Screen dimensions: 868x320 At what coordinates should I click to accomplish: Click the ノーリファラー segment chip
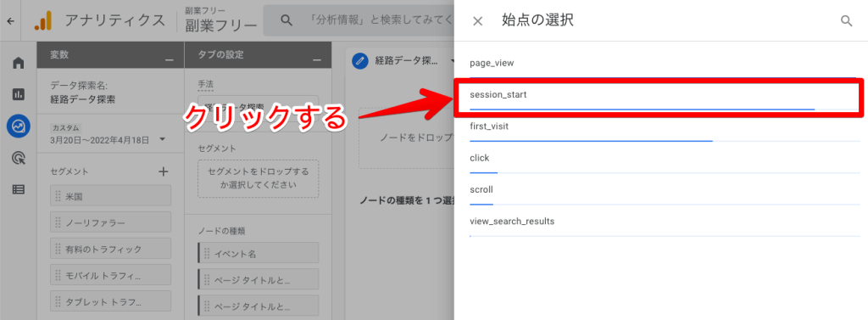[111, 222]
